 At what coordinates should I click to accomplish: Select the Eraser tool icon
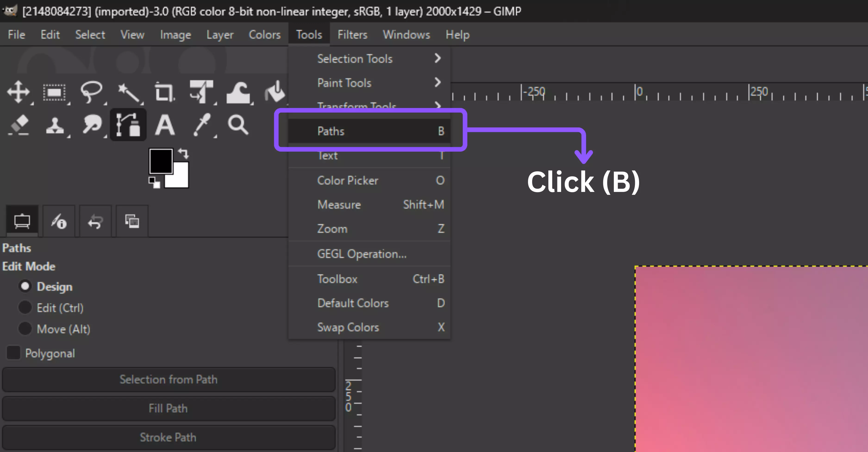click(x=19, y=125)
